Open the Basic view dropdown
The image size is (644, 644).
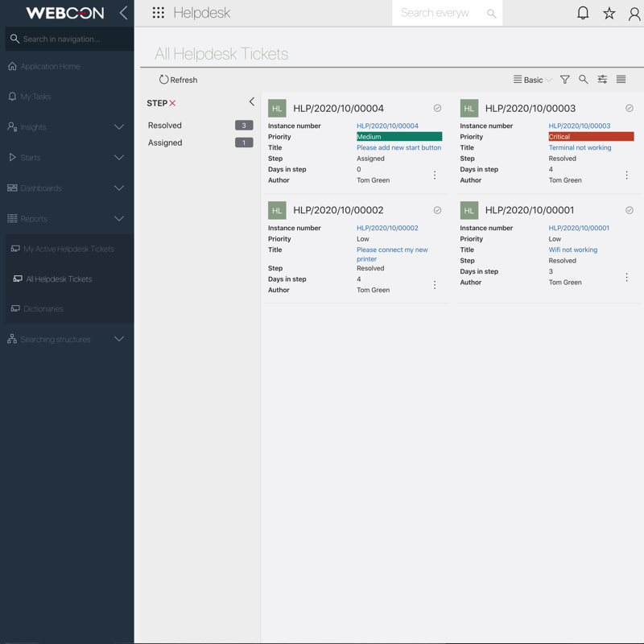click(533, 80)
